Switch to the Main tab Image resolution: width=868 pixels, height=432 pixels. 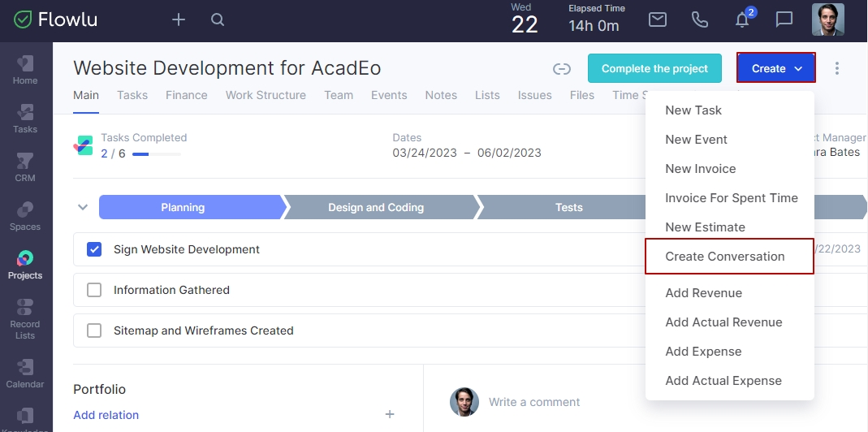pos(86,95)
